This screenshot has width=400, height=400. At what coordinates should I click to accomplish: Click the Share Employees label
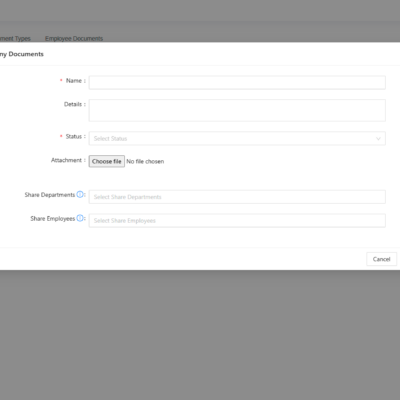tap(53, 218)
